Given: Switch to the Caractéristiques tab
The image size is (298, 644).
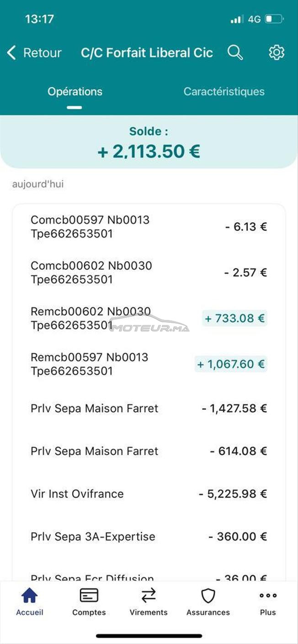Looking at the screenshot, I should (224, 91).
